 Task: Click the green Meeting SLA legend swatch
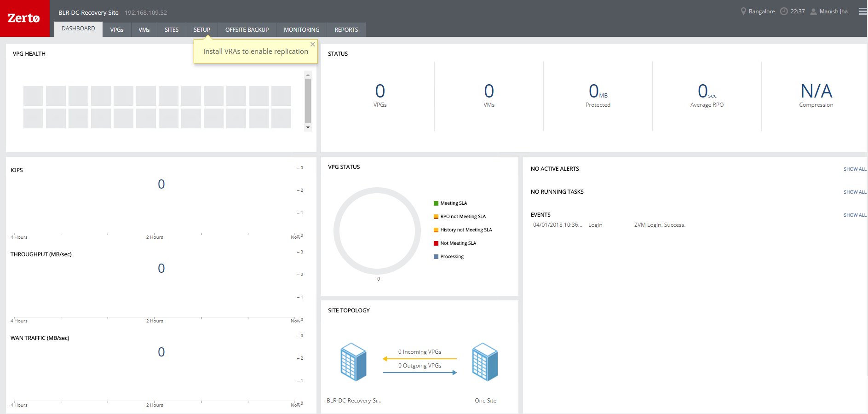point(436,203)
